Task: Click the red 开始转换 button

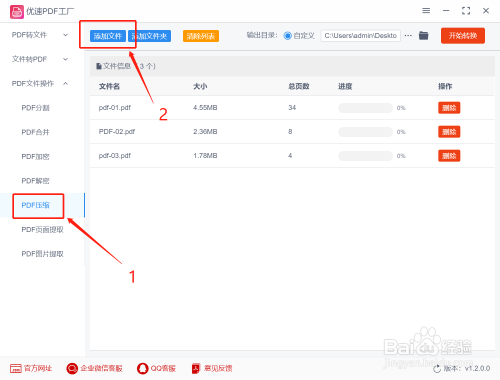Action: (x=463, y=36)
